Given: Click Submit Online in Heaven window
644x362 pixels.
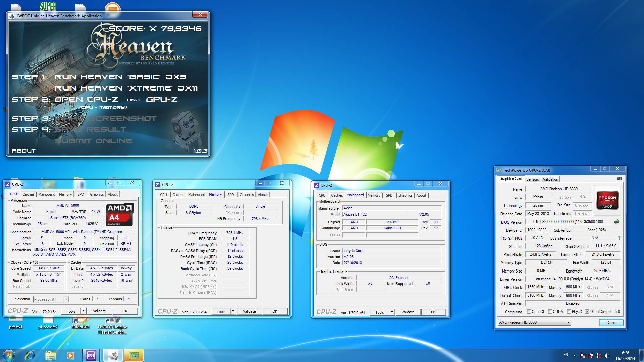Looking at the screenshot, I should [94, 141].
